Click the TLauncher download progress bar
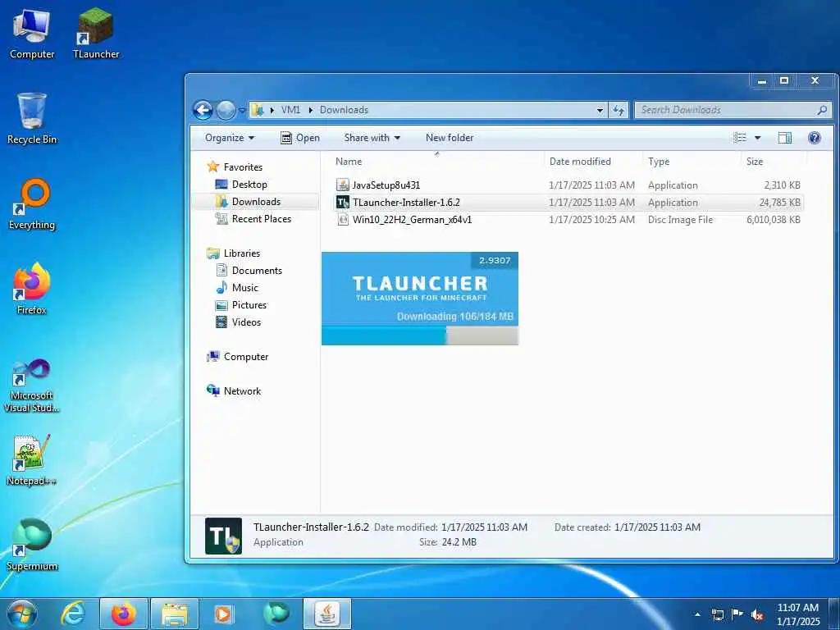Image resolution: width=840 pixels, height=630 pixels. point(420,336)
